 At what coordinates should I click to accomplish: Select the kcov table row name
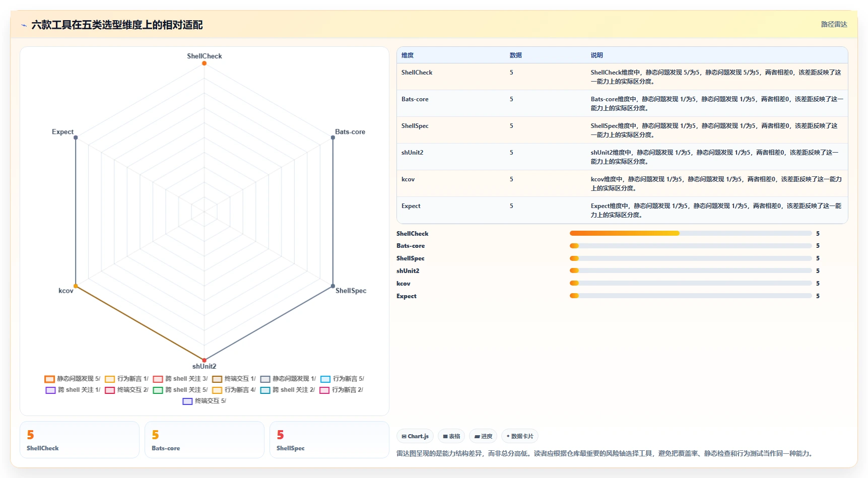(408, 179)
